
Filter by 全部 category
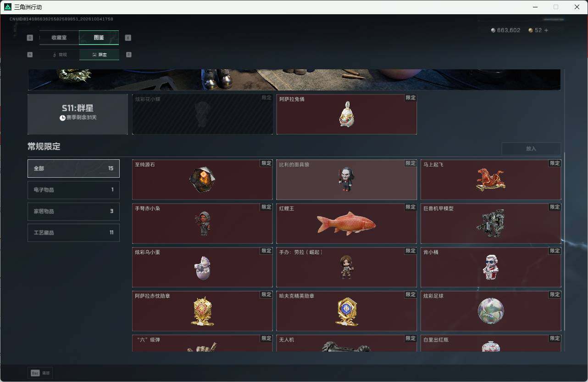[x=73, y=169]
